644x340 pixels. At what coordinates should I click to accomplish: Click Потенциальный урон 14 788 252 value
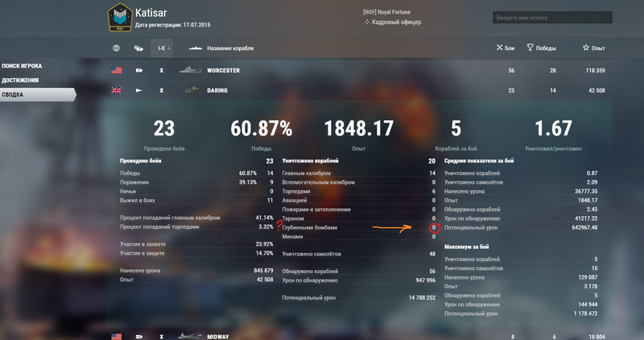(422, 297)
